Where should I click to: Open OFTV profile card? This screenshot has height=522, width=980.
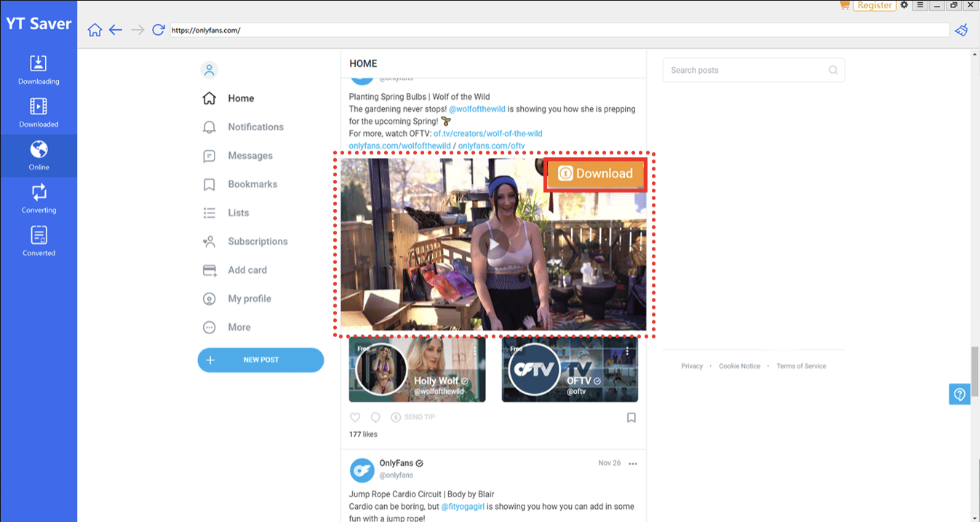570,370
